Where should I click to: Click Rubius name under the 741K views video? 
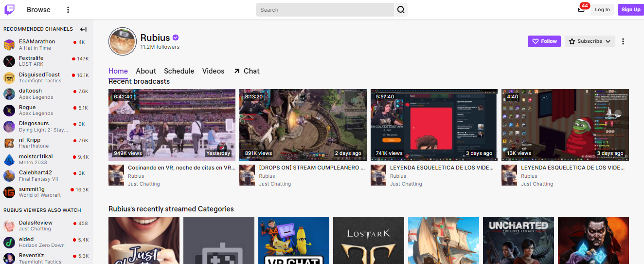click(398, 176)
